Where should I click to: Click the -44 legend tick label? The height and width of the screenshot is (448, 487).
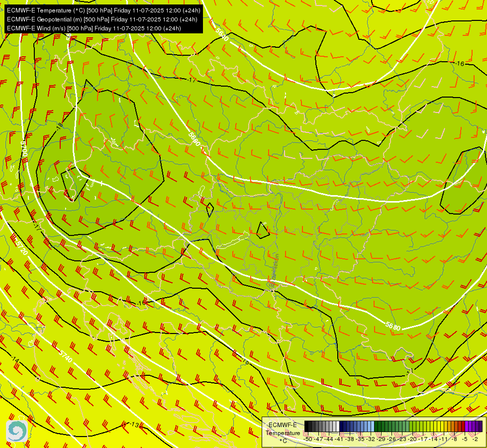coord(329,439)
